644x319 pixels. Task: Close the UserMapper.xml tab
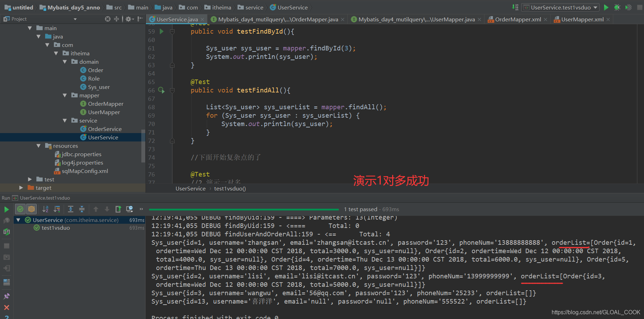(608, 20)
